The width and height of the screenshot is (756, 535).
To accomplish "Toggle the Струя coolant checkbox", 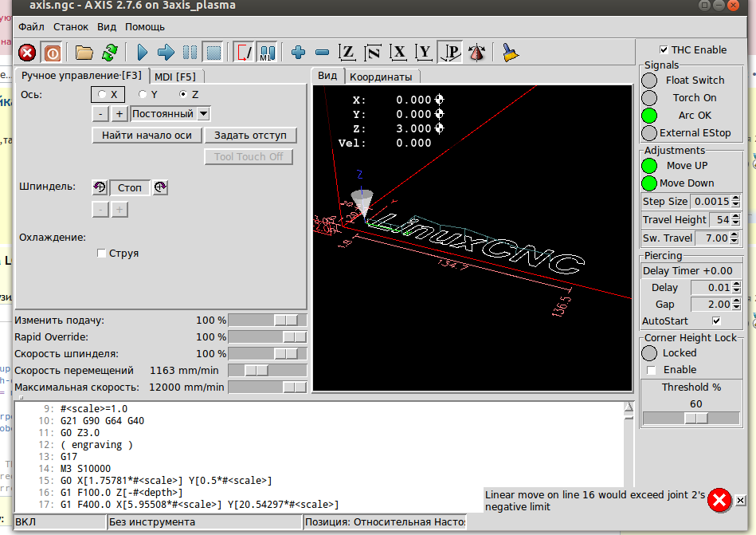I will click(x=101, y=254).
